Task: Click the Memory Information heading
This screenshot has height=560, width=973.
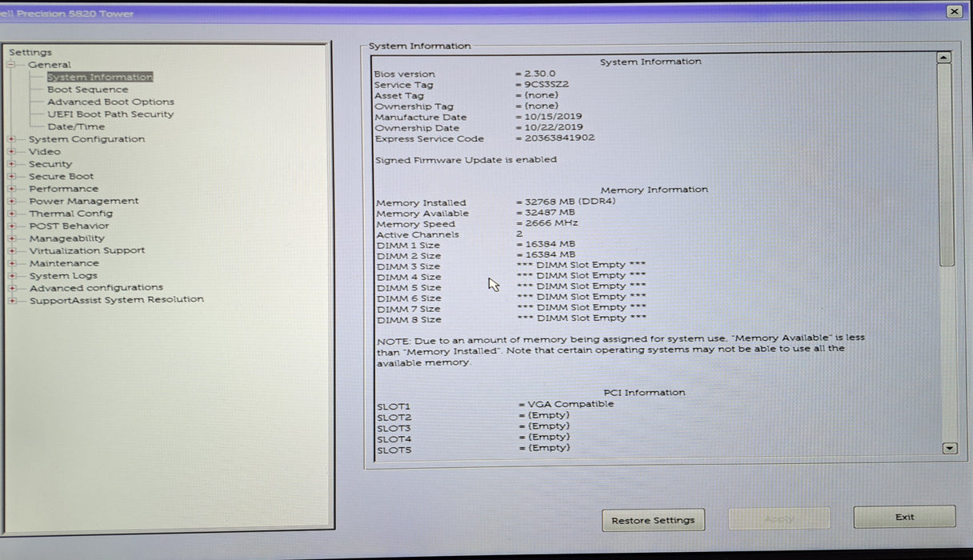Action: pos(654,190)
